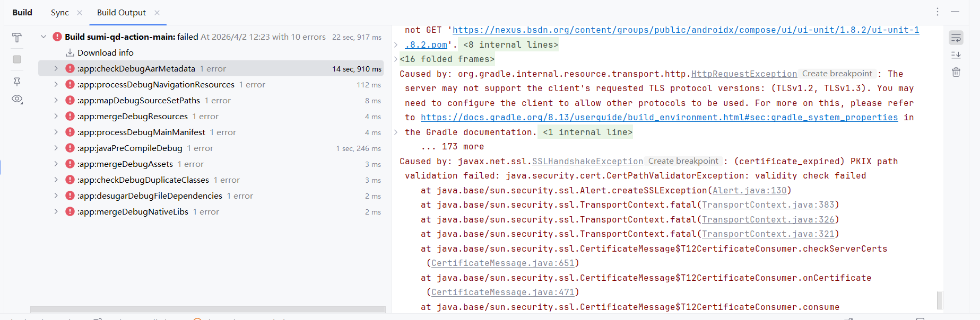This screenshot has width=980, height=320.
Task: Open the nexus.bsdn.org ui-unit URL link
Action: coord(686,30)
